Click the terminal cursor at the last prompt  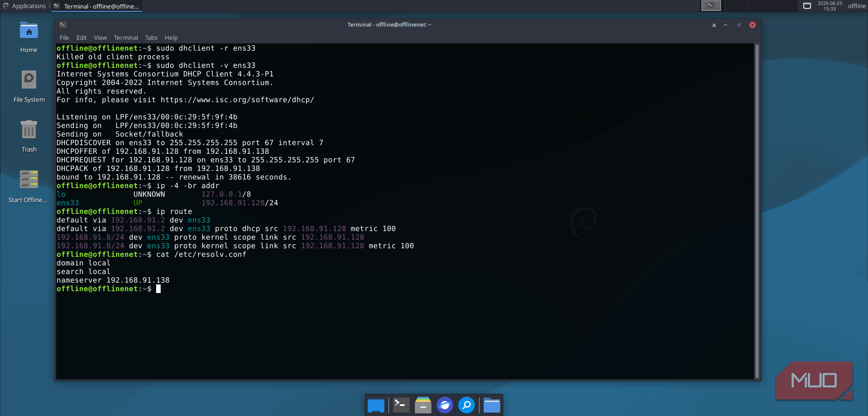(x=158, y=289)
